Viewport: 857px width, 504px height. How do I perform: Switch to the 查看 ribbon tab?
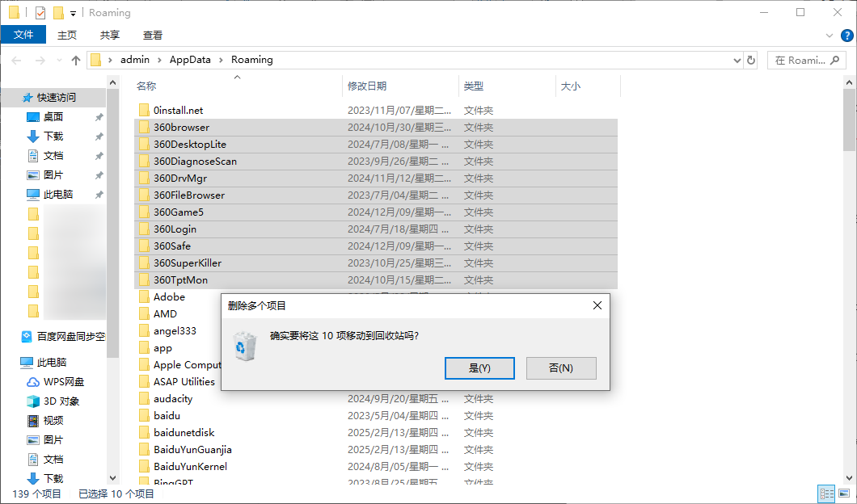pyautogui.click(x=154, y=35)
